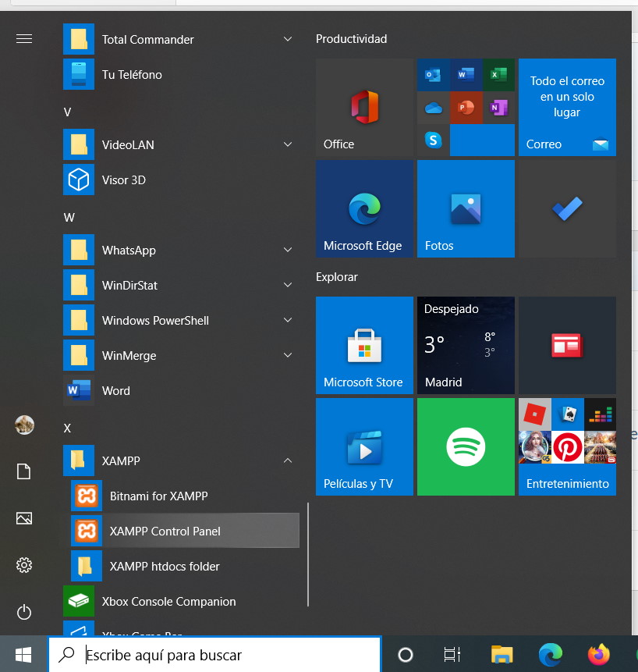Open Excel icon in the Office group tile

point(498,75)
